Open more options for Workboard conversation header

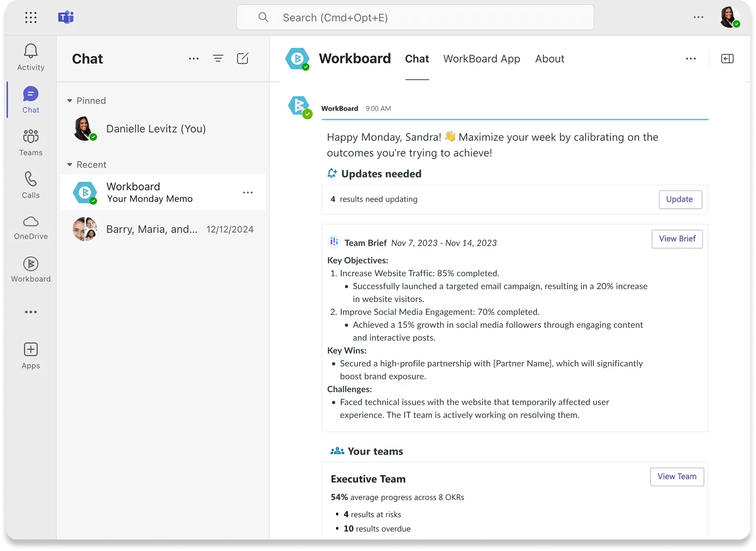pyautogui.click(x=691, y=59)
